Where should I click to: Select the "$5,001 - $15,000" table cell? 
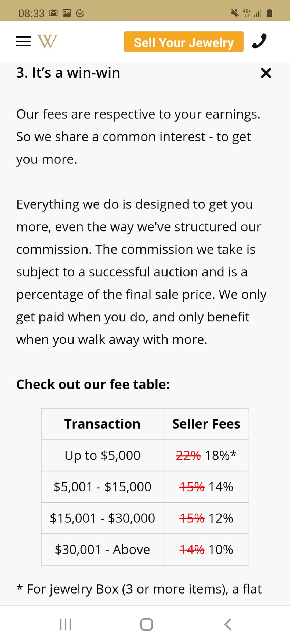pos(103,487)
